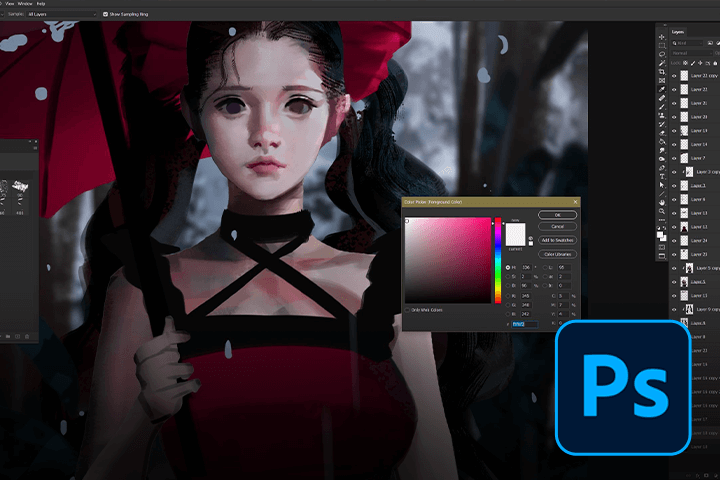Click the rainbow hue slider strip
Viewport: 720px width, 480px height.
click(498, 260)
